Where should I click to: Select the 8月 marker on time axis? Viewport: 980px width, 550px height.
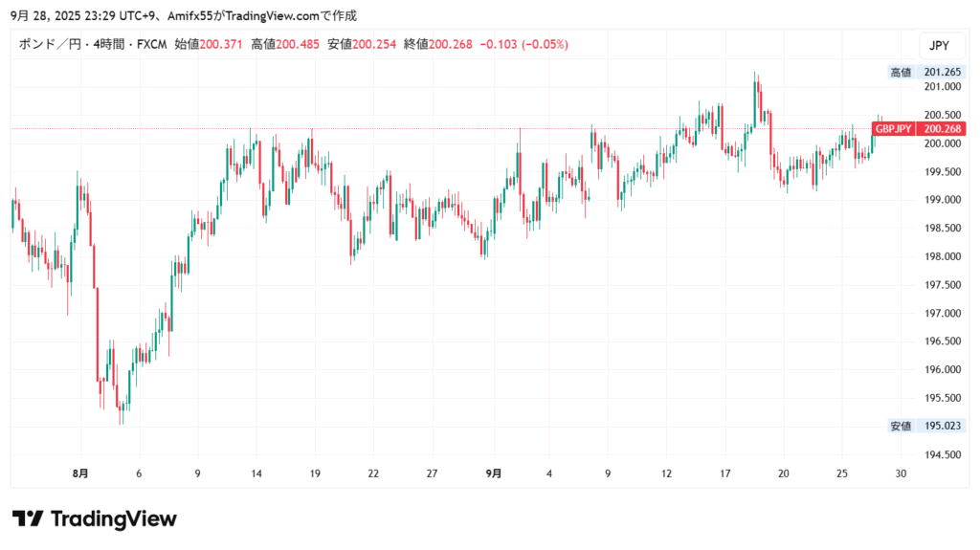[x=80, y=473]
